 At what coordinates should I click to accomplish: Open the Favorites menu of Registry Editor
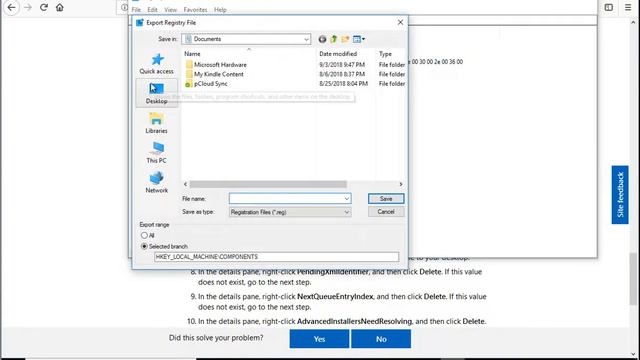(195, 9)
